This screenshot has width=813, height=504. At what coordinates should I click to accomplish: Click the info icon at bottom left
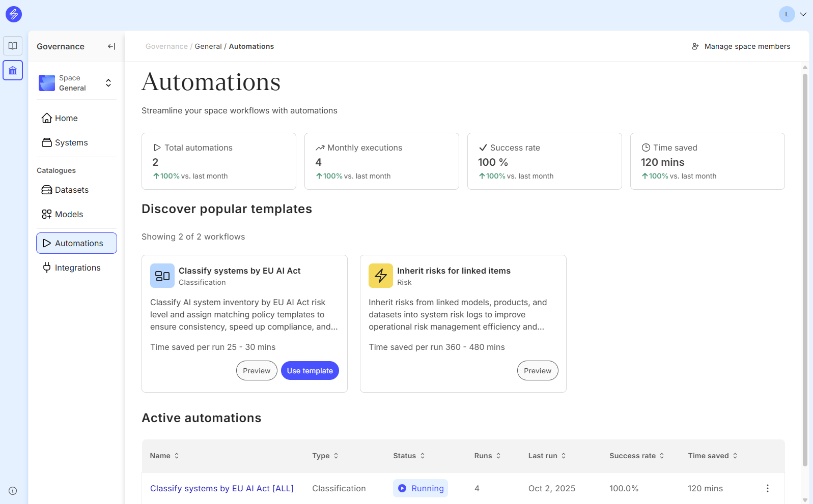tap(13, 491)
